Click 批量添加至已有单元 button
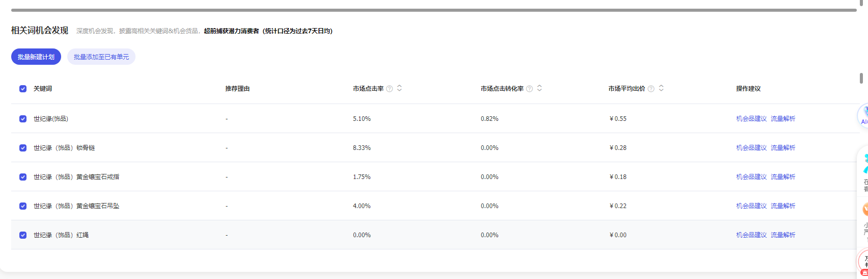The width and height of the screenshot is (868, 279). 101,57
